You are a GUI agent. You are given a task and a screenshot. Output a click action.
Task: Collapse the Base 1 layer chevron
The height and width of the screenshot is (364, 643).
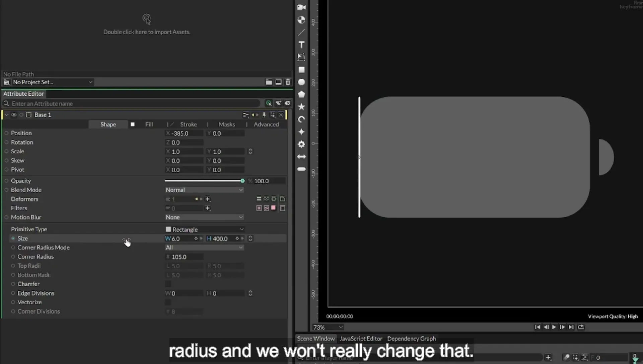(6, 115)
